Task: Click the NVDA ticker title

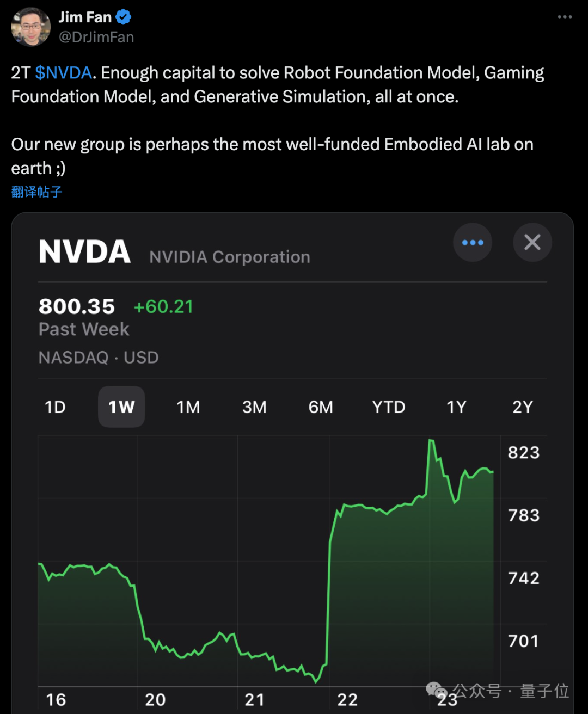Action: click(85, 252)
